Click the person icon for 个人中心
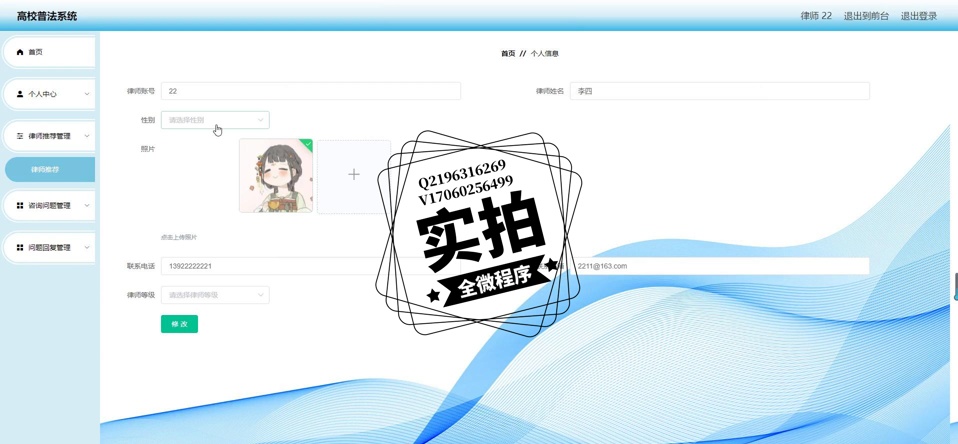The image size is (958, 444). tap(20, 94)
